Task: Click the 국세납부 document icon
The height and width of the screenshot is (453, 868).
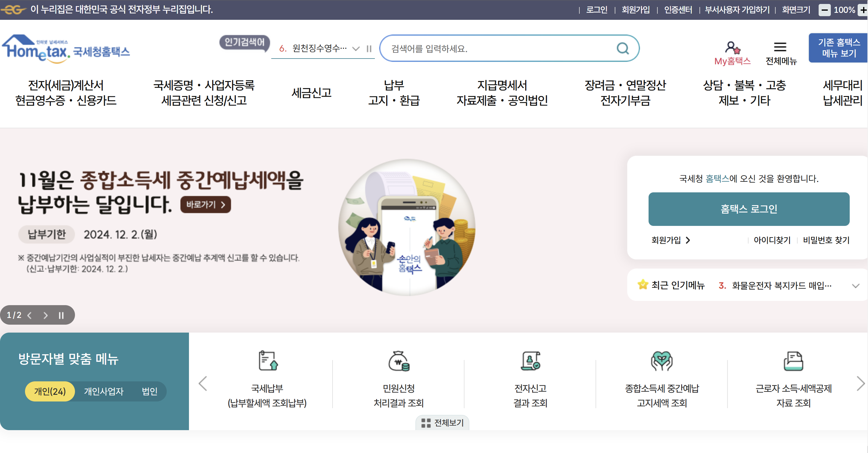Action: 268,361
